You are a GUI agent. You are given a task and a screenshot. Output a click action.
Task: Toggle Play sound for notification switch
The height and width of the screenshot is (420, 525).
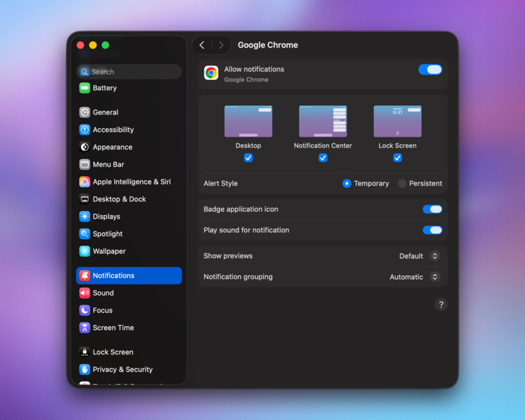pos(432,230)
